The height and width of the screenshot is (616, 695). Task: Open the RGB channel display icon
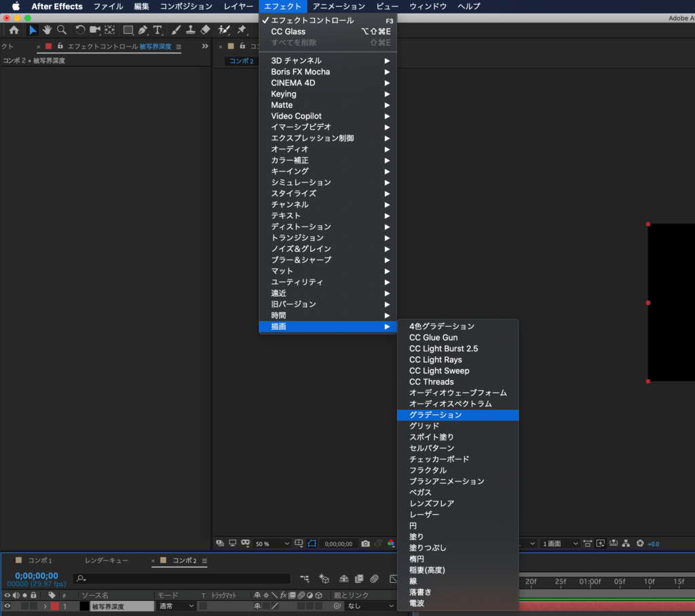click(390, 543)
